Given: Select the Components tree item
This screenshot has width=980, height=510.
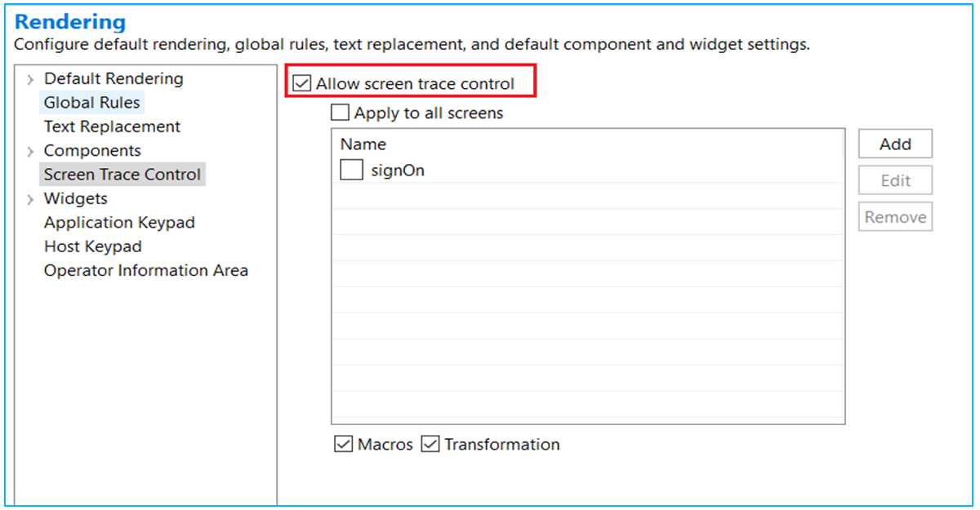Looking at the screenshot, I should (x=92, y=151).
